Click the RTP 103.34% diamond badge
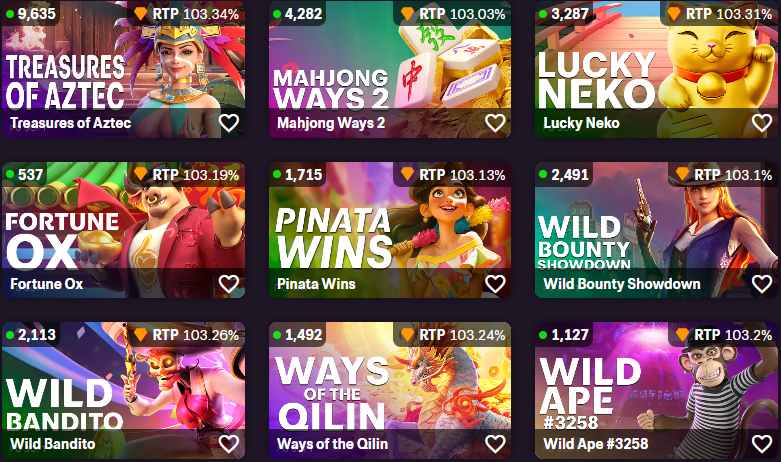 [x=186, y=14]
